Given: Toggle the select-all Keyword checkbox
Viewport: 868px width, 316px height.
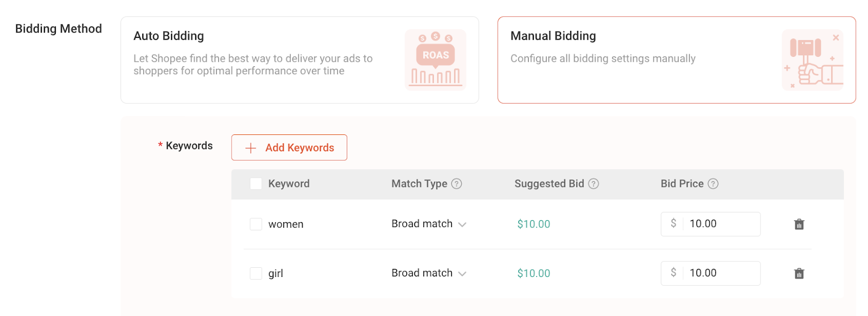Looking at the screenshot, I should [256, 184].
